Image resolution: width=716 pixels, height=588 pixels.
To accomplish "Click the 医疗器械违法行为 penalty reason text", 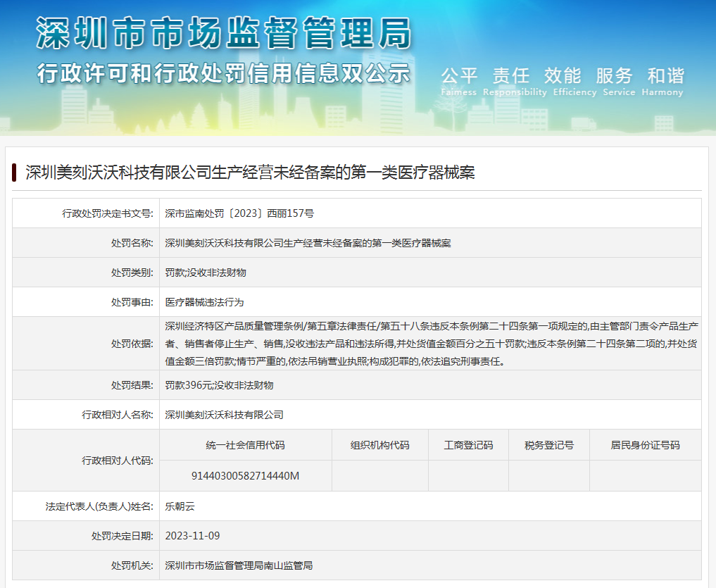I will coord(204,302).
